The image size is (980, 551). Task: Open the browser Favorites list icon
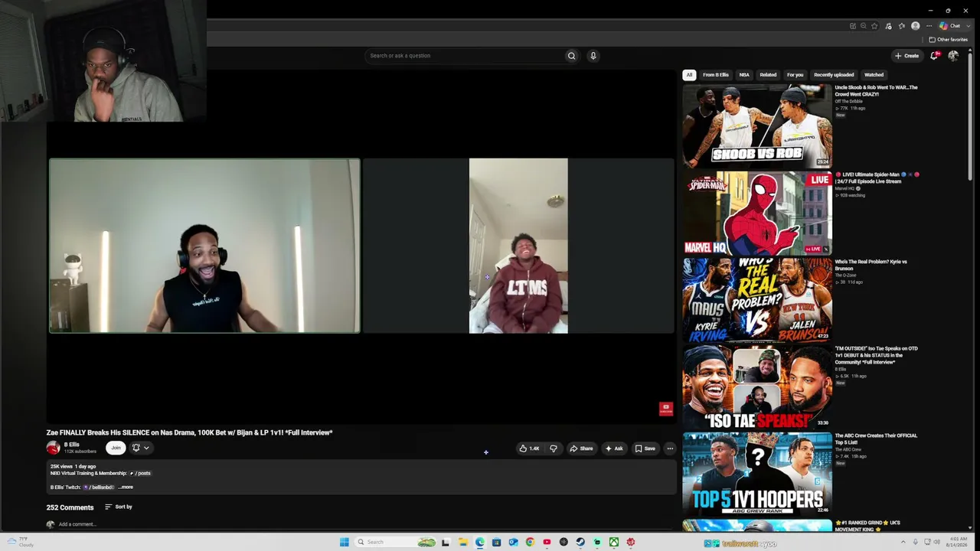(901, 26)
